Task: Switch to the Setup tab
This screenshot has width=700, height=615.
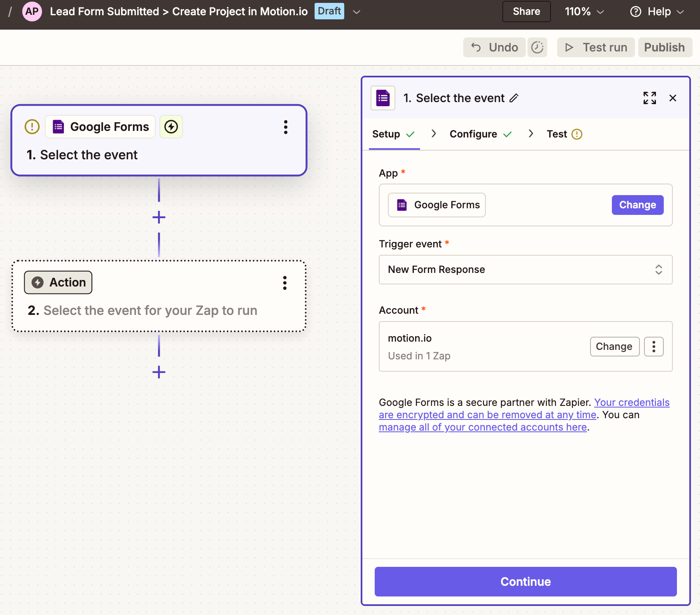Action: [x=394, y=134]
